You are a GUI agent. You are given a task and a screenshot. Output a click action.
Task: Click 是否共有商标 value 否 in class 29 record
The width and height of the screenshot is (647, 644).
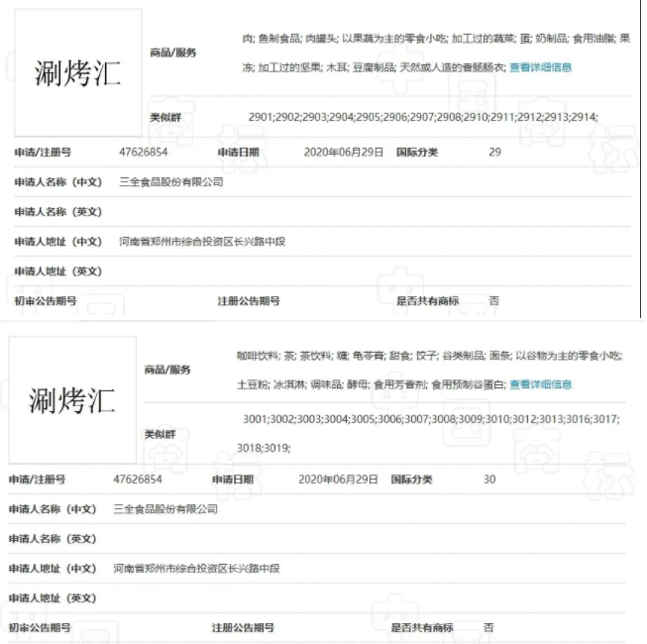494,300
